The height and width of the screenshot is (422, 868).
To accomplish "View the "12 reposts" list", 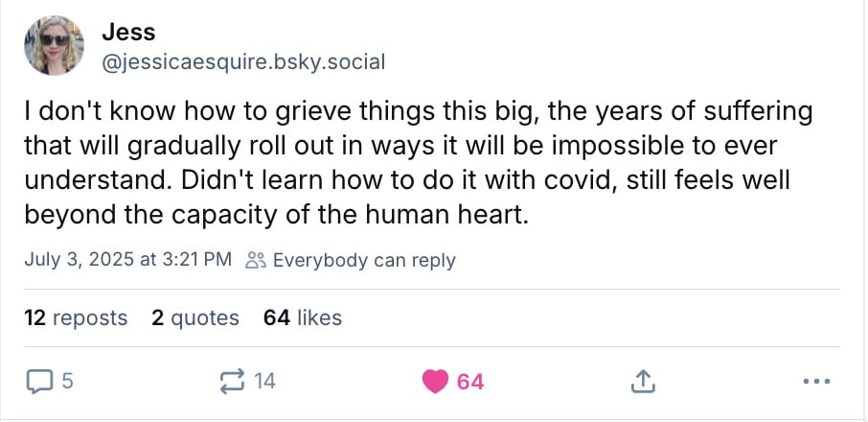I will click(x=76, y=317).
